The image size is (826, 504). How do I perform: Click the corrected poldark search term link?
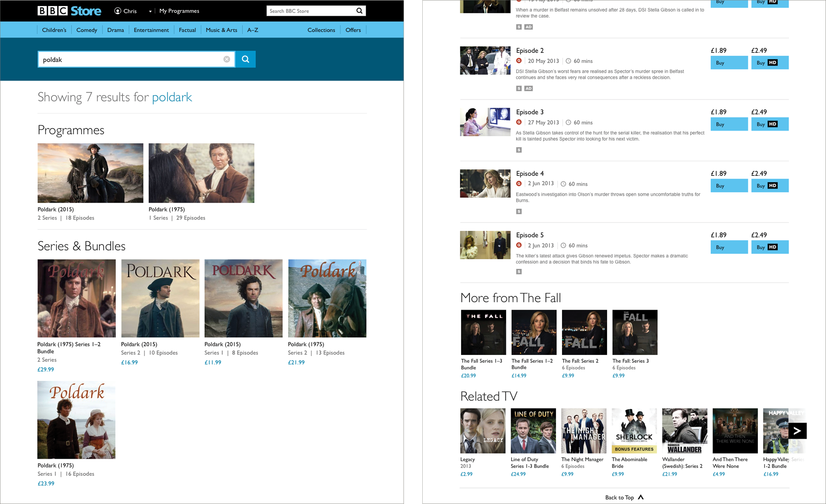coord(172,97)
